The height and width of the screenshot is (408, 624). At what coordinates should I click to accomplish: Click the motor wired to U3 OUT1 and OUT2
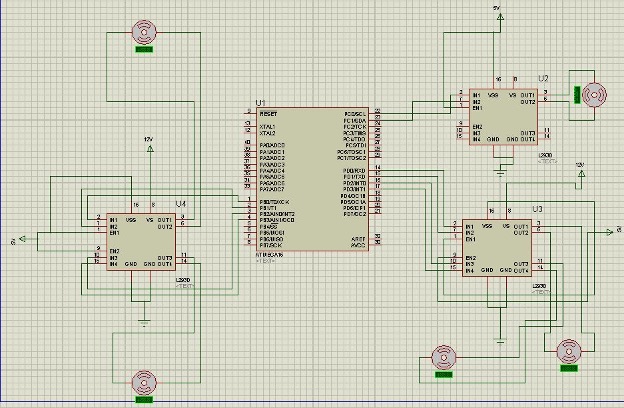(569, 351)
